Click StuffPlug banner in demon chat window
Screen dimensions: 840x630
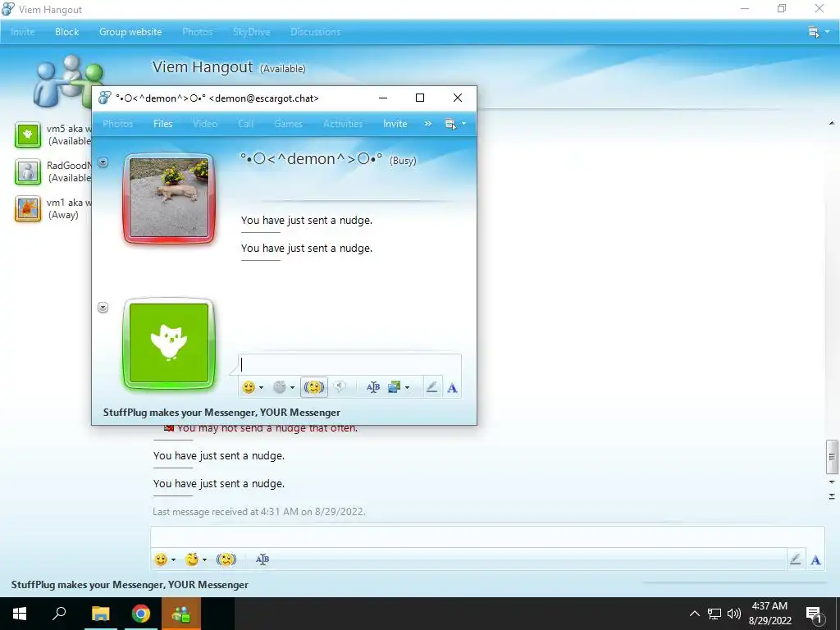pyautogui.click(x=221, y=413)
